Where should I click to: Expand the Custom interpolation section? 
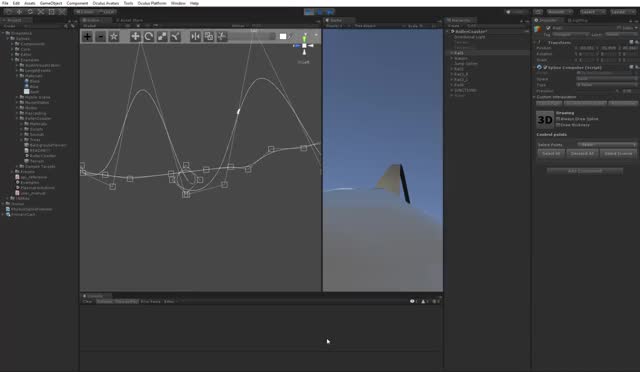click(x=556, y=97)
